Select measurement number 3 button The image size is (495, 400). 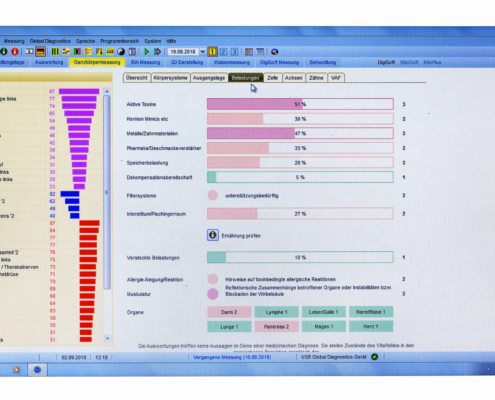234,52
